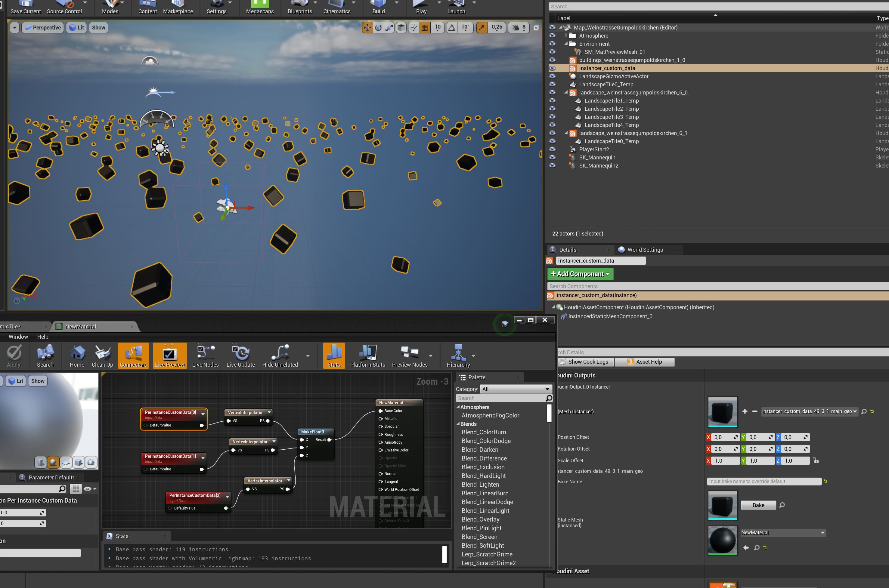Open the Megascans toolbar button
The width and height of the screenshot is (889, 588).
click(x=260, y=7)
